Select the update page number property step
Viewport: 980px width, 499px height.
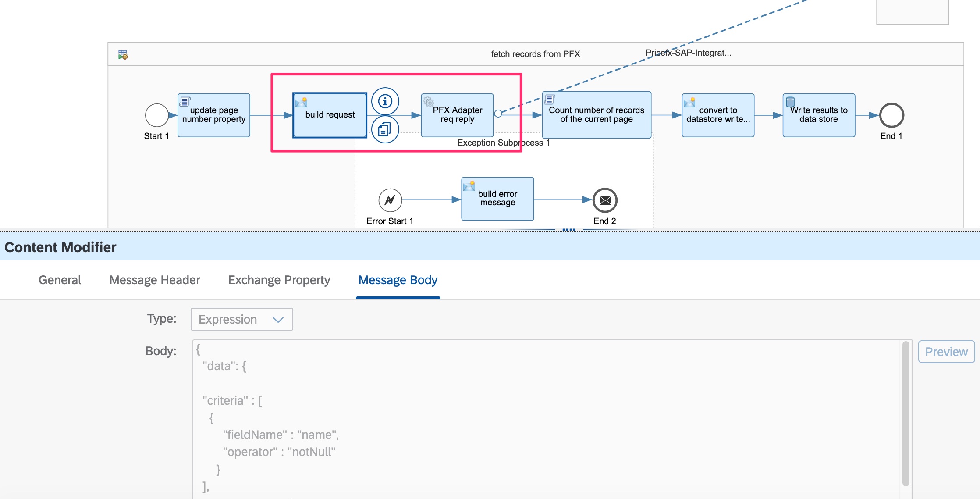click(x=214, y=115)
